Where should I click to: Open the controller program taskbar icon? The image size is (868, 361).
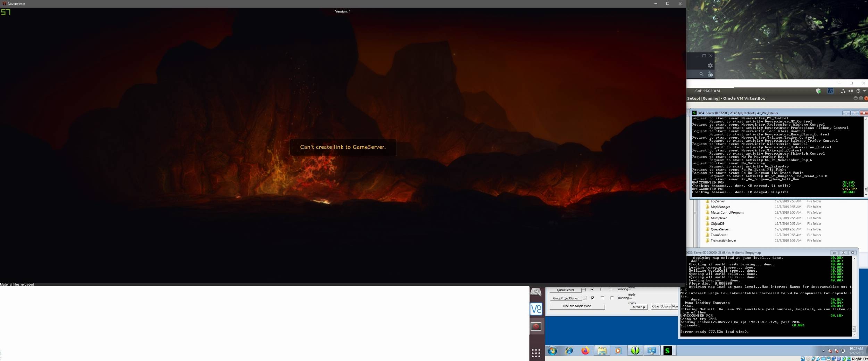tap(652, 351)
